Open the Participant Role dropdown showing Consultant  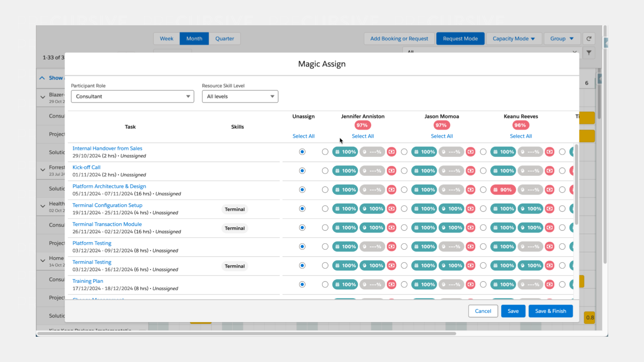(132, 96)
